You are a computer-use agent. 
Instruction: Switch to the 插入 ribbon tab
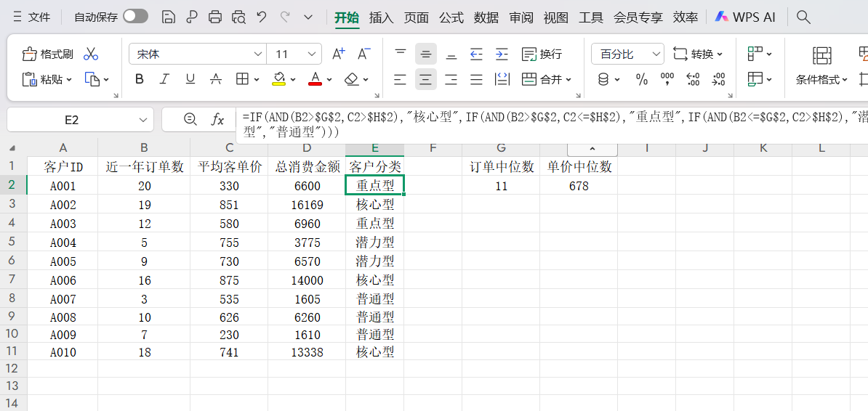[381, 17]
